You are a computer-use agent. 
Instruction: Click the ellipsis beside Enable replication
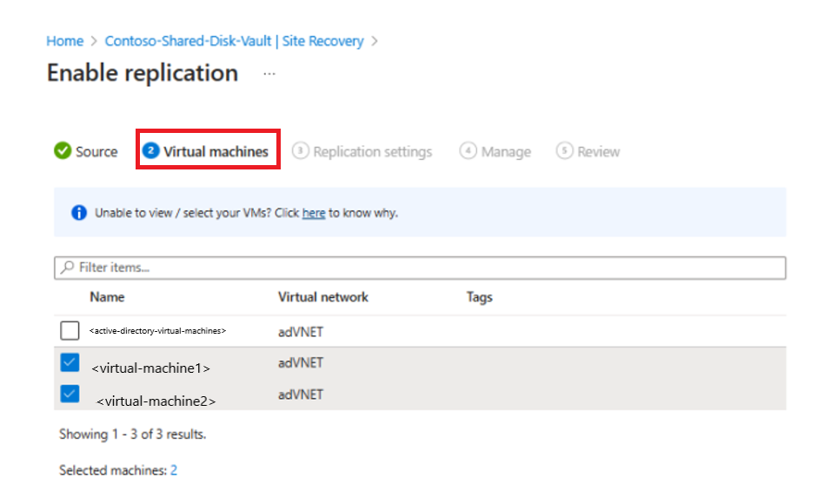pos(269,73)
